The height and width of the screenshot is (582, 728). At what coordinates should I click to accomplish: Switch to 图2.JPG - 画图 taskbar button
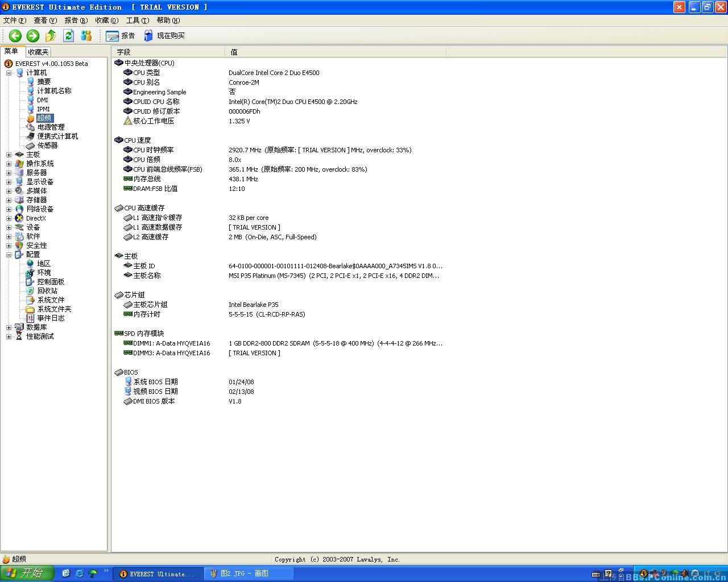[x=248, y=574]
